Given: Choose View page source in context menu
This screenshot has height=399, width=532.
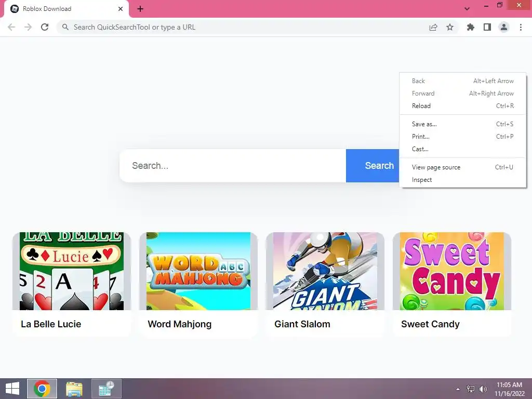Looking at the screenshot, I should pos(463,167).
